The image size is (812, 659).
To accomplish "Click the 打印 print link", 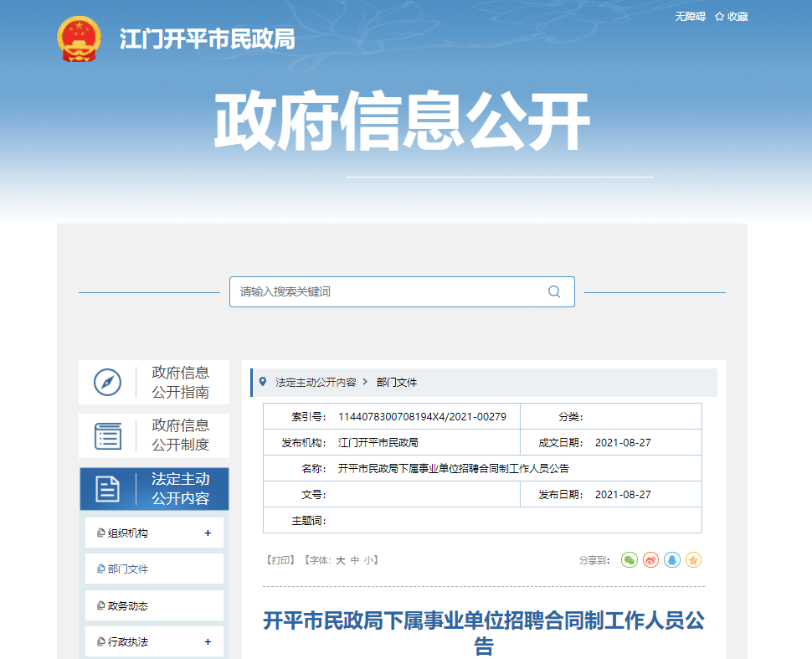I will [280, 560].
